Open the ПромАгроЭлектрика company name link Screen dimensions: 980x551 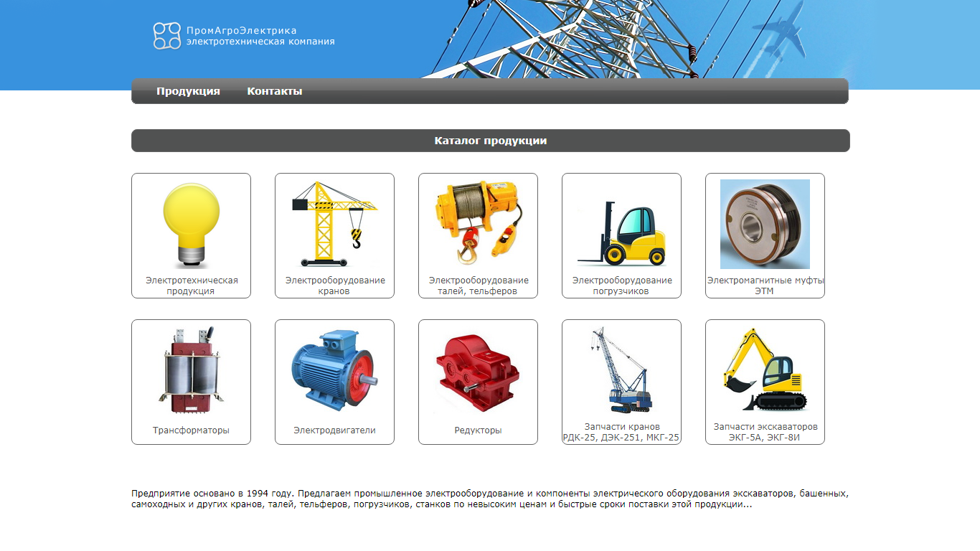tap(260, 36)
